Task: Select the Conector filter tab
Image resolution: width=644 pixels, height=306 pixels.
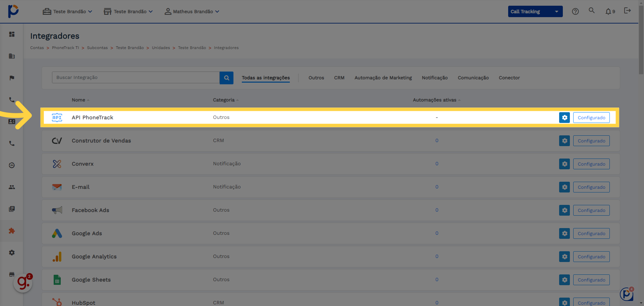Action: click(509, 78)
